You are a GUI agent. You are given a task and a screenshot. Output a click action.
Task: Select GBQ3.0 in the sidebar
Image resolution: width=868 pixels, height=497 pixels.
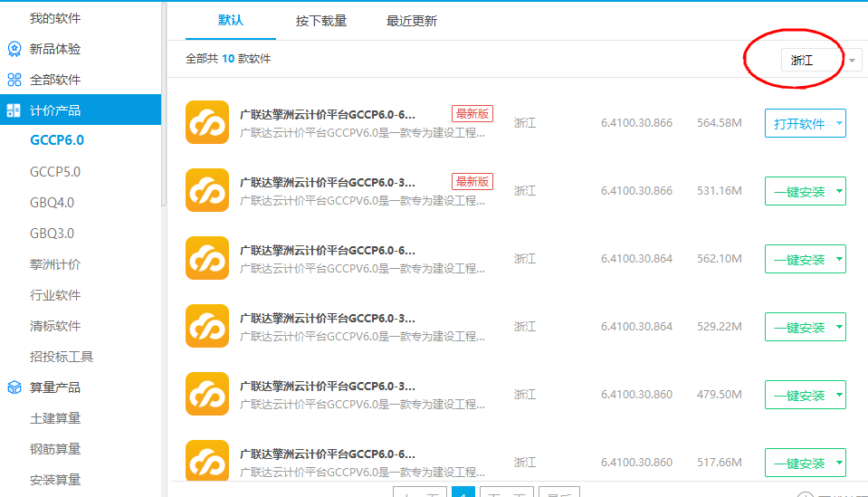click(x=52, y=234)
